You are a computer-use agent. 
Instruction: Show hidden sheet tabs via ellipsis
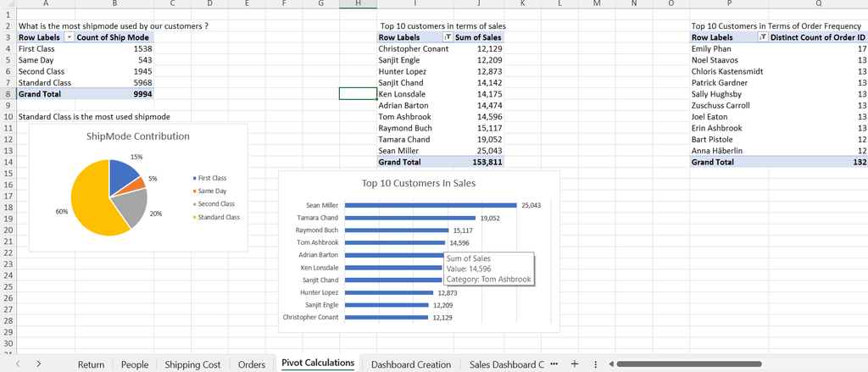coord(554,364)
